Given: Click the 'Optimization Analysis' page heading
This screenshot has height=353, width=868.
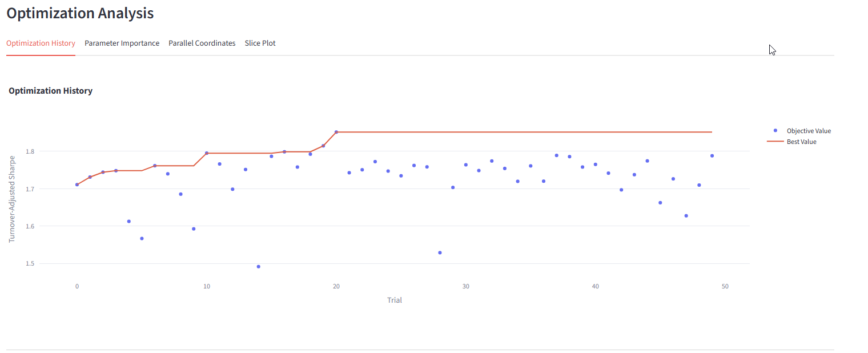Looking at the screenshot, I should (x=80, y=13).
